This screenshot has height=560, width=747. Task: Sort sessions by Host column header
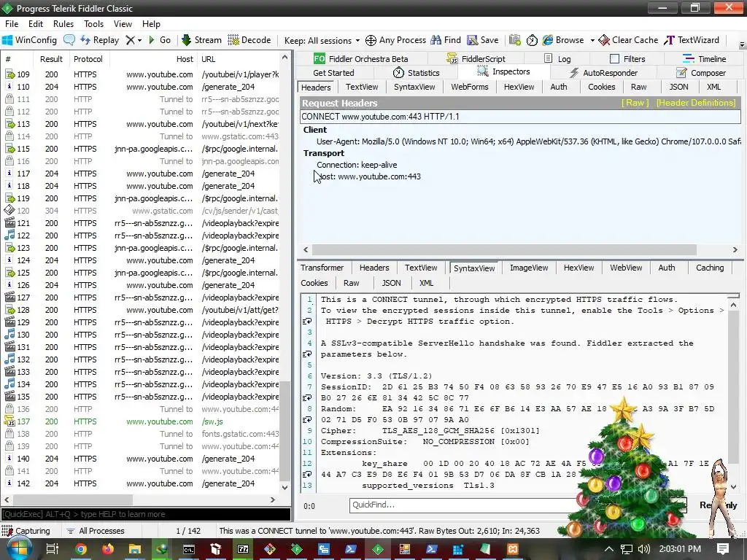point(153,59)
